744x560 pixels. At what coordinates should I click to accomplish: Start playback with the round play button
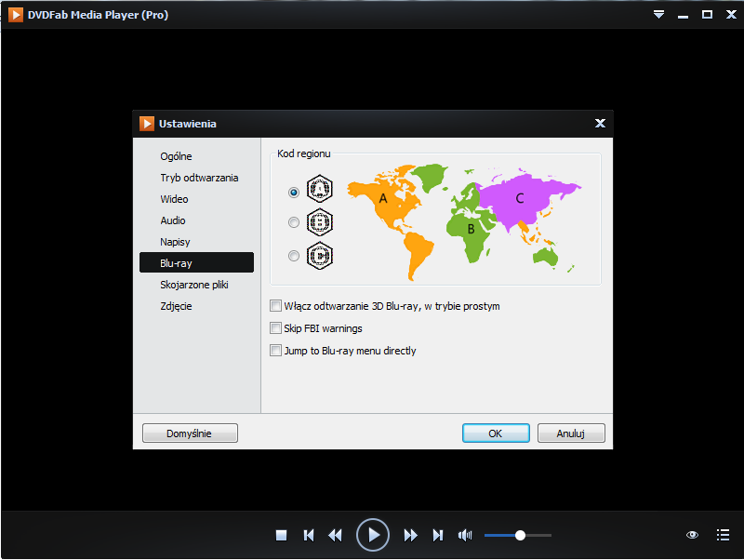pyautogui.click(x=373, y=535)
